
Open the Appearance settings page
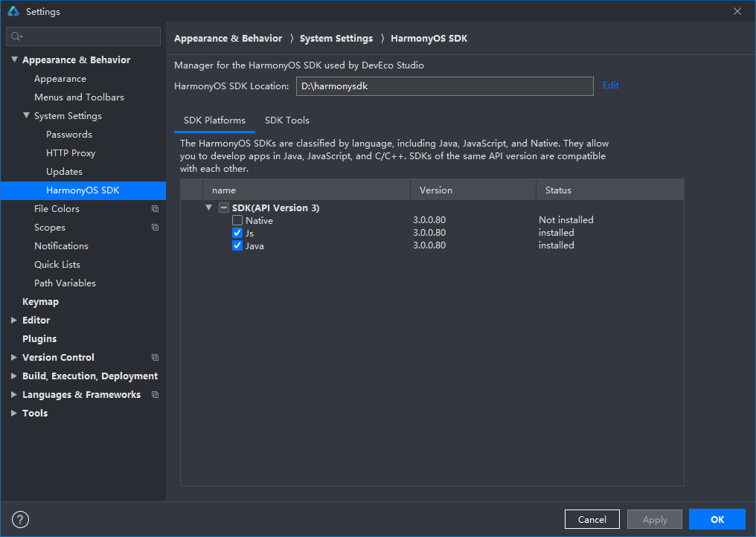tap(60, 79)
